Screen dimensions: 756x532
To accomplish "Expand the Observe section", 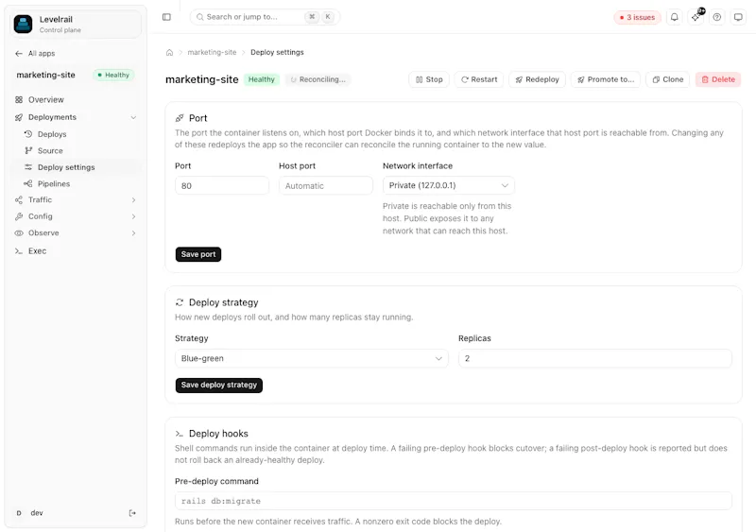I will [76, 233].
